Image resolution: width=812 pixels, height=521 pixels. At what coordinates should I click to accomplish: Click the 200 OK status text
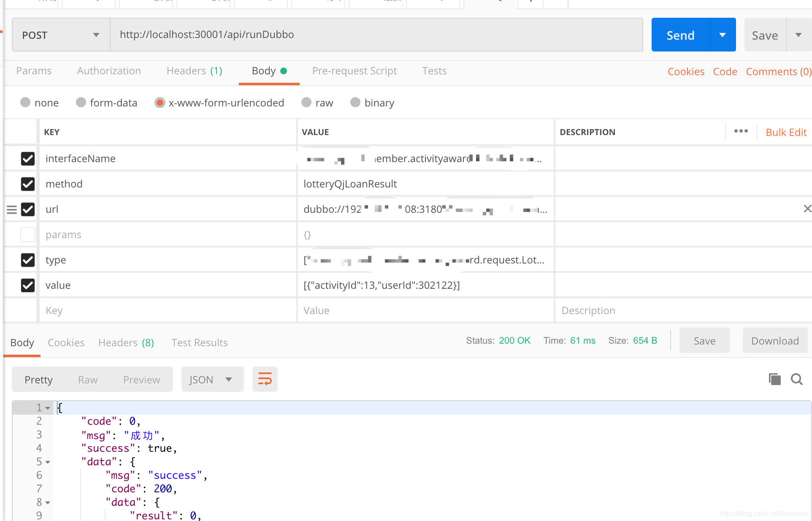(514, 340)
